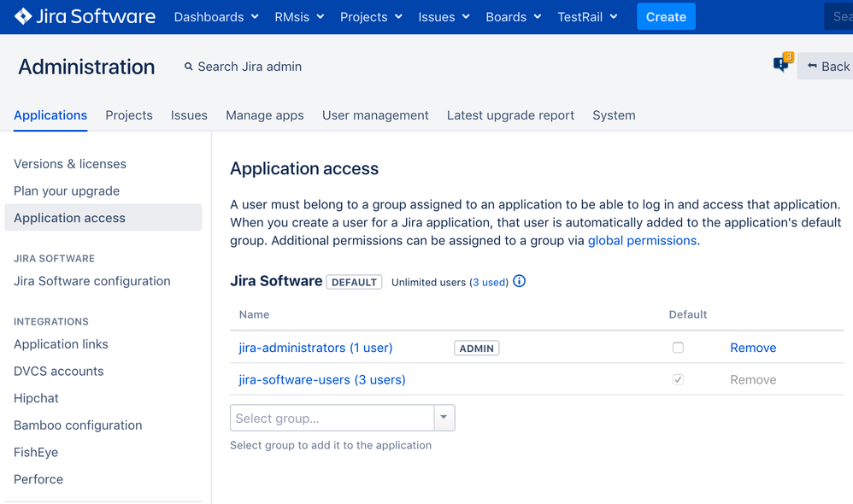Open the Select group dropdown arrow
Viewport: 853px width, 504px height.
click(444, 418)
